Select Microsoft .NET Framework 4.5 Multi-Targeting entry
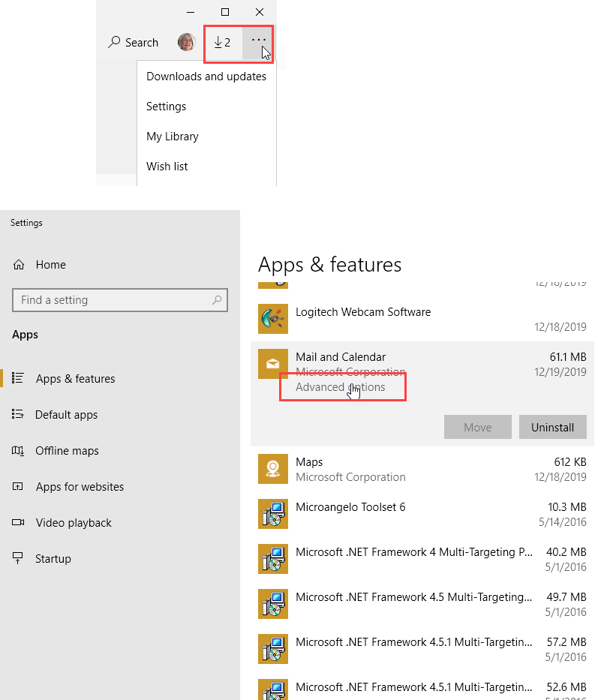 (422, 604)
